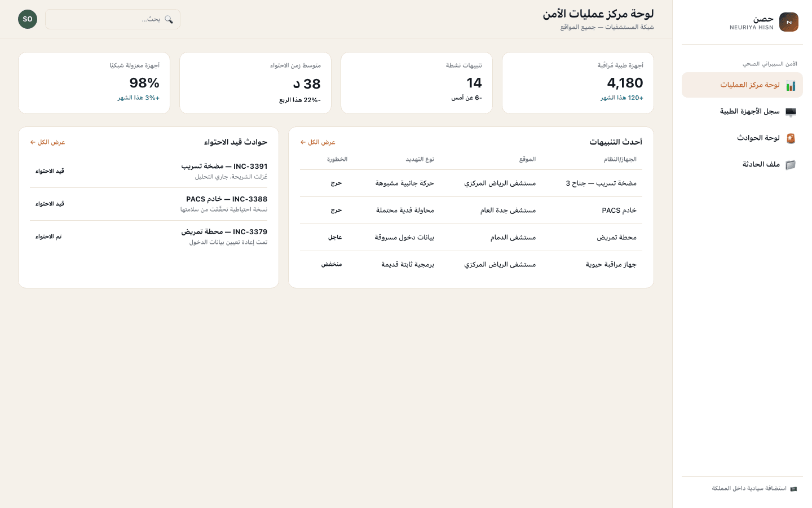Click the الجهاز/النظام column header

pyautogui.click(x=620, y=159)
